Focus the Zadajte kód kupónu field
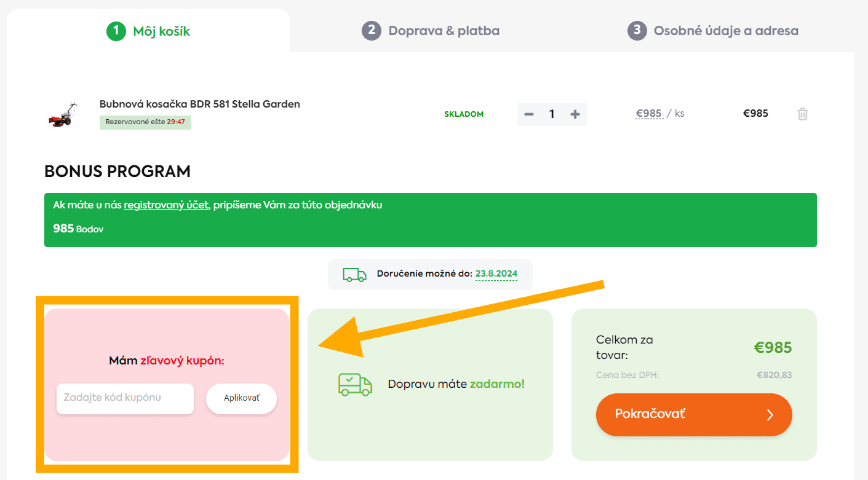This screenshot has width=868, height=480. (x=125, y=398)
